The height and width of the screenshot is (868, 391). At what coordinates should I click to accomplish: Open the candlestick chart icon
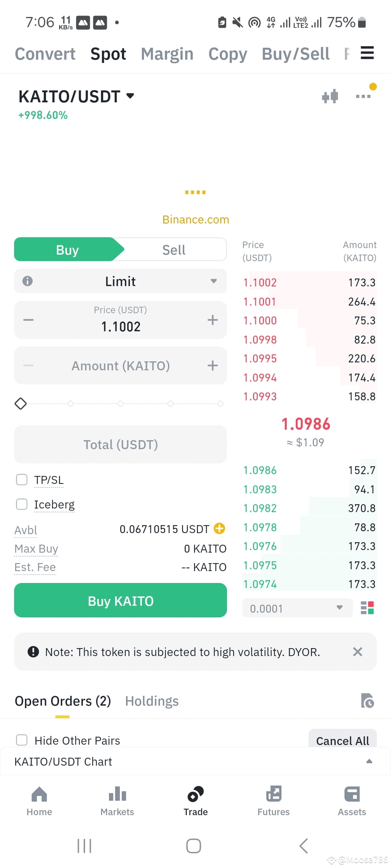click(x=330, y=96)
